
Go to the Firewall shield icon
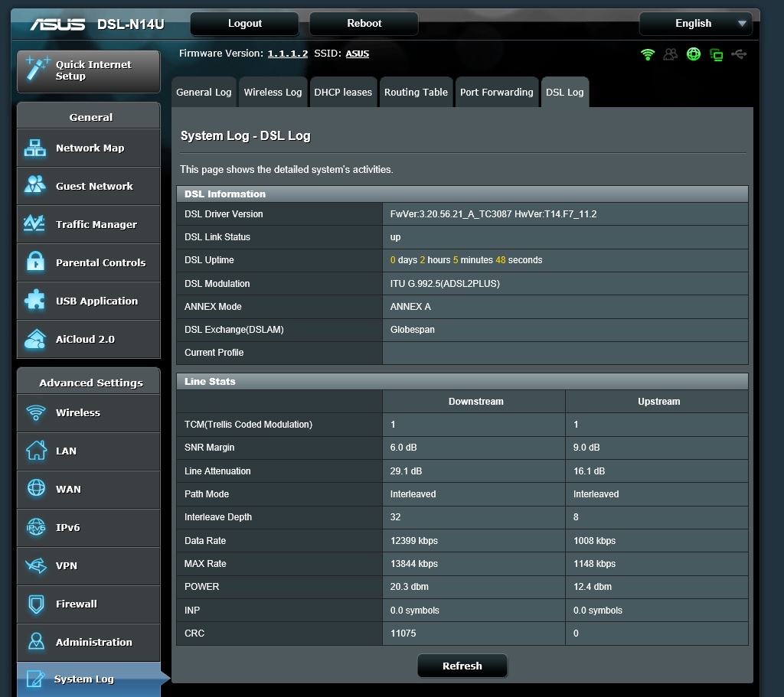pos(35,604)
